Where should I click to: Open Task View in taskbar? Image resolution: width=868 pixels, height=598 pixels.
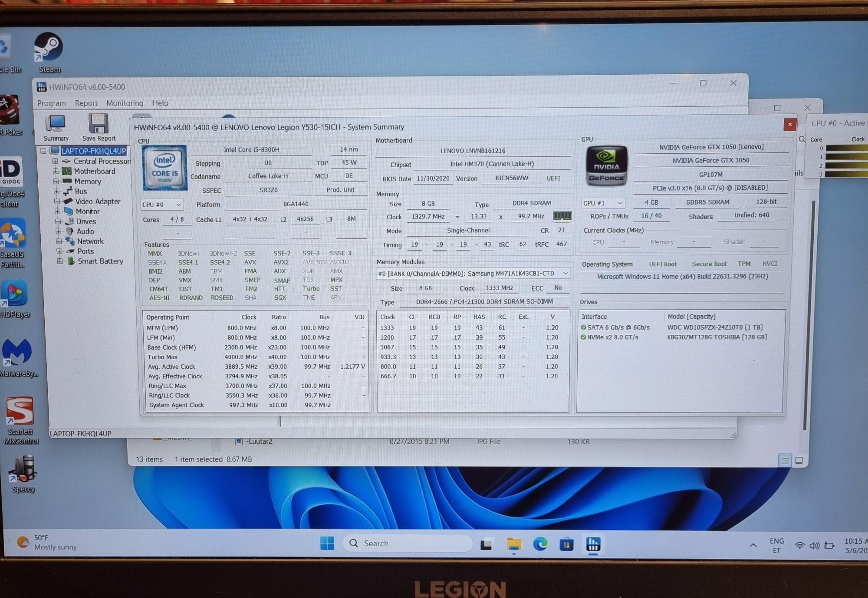(486, 544)
